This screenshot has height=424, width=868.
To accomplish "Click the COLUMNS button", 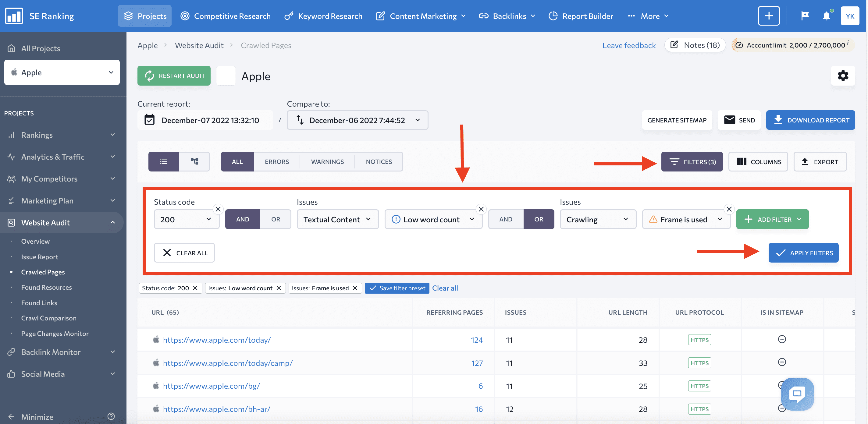I will coord(758,162).
